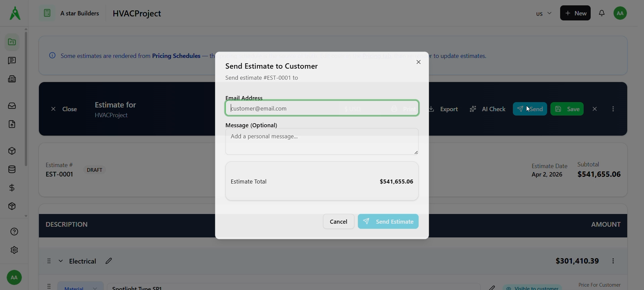This screenshot has width=644, height=290.
Task: Click the calculator icon beside A star Builders
Action: 47,13
